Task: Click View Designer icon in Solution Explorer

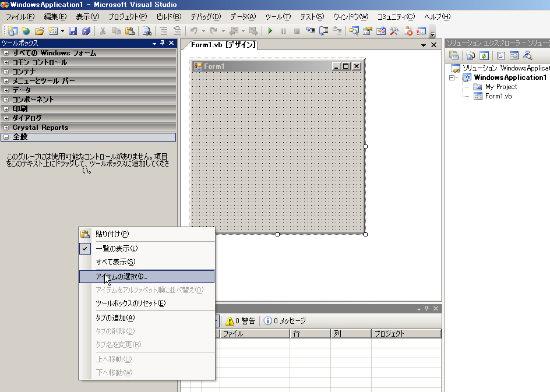Action: 514,55
